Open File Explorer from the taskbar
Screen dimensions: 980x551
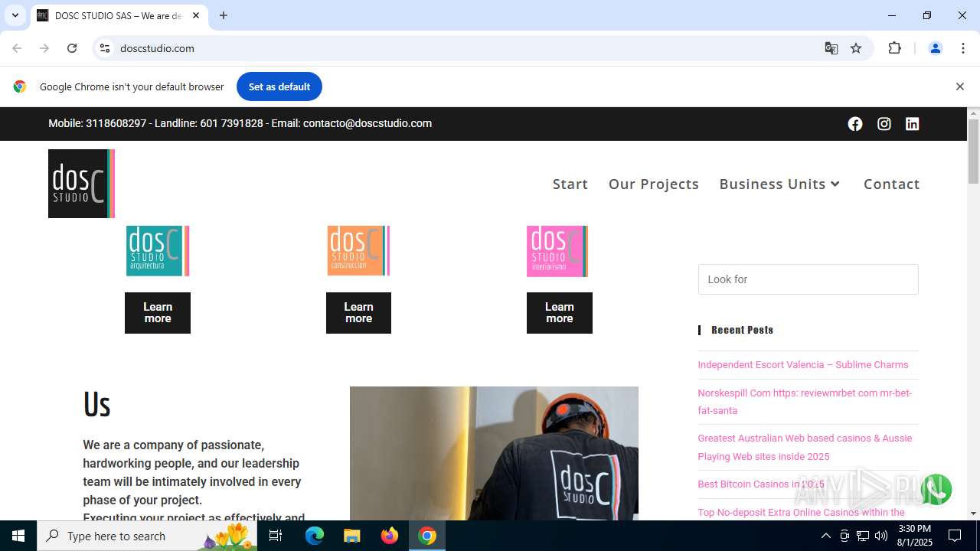[351, 536]
